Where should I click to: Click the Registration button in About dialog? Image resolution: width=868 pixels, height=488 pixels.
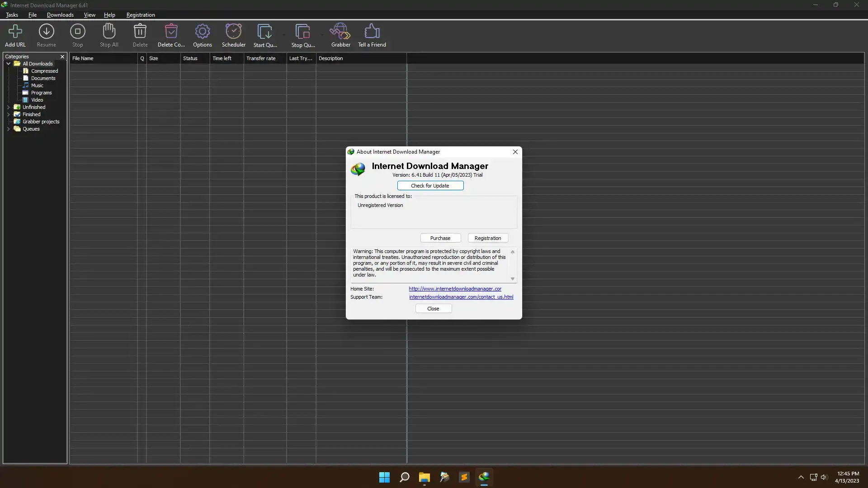point(488,238)
